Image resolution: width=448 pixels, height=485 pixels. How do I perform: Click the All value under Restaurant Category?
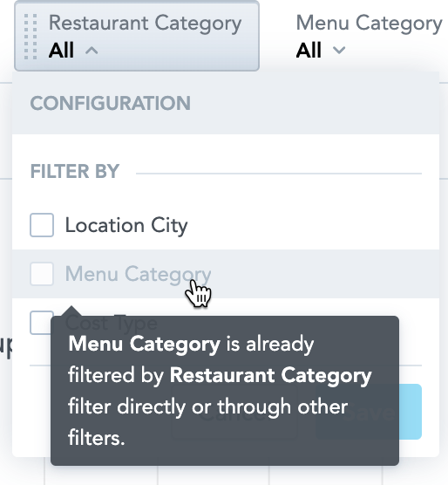(x=61, y=51)
